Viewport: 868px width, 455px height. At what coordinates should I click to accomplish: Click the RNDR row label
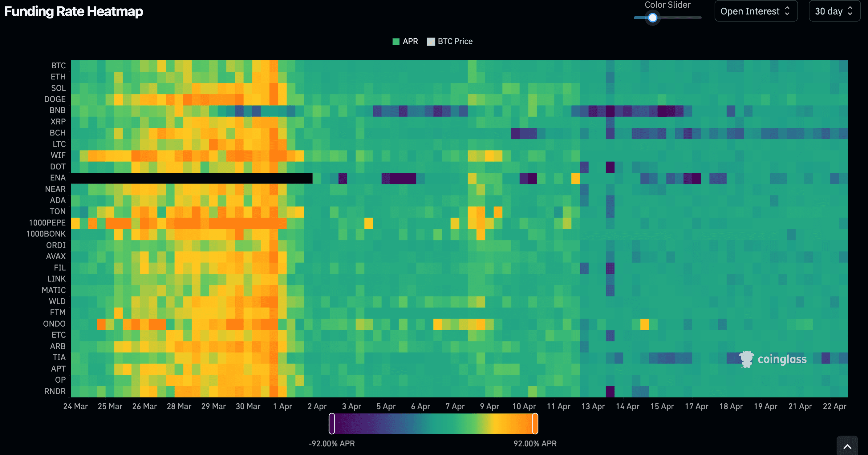[x=55, y=391]
